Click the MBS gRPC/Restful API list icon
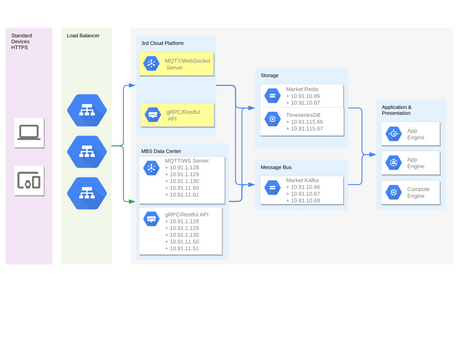 pyautogui.click(x=151, y=219)
